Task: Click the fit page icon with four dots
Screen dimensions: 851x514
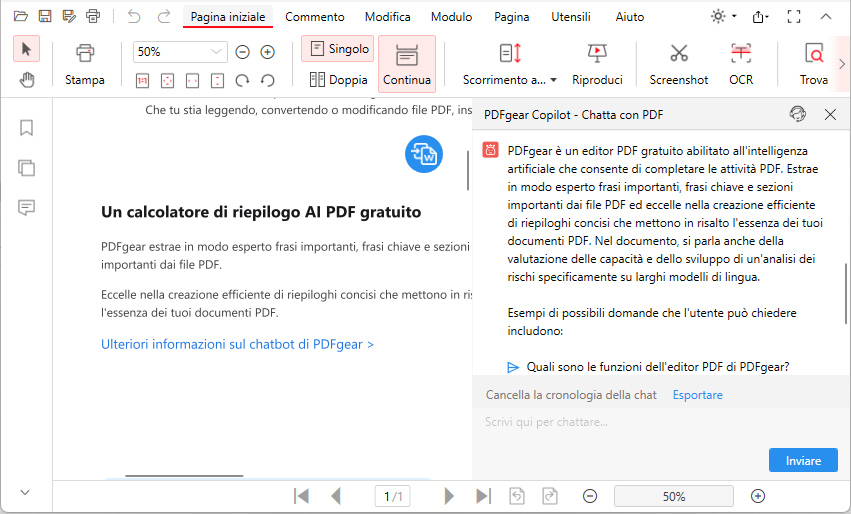Action: 167,81
